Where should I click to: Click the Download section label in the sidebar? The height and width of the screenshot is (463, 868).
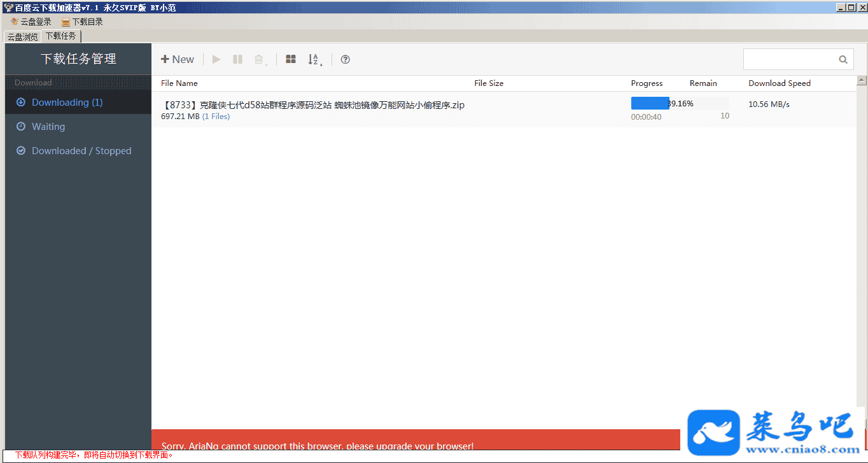pos(33,83)
